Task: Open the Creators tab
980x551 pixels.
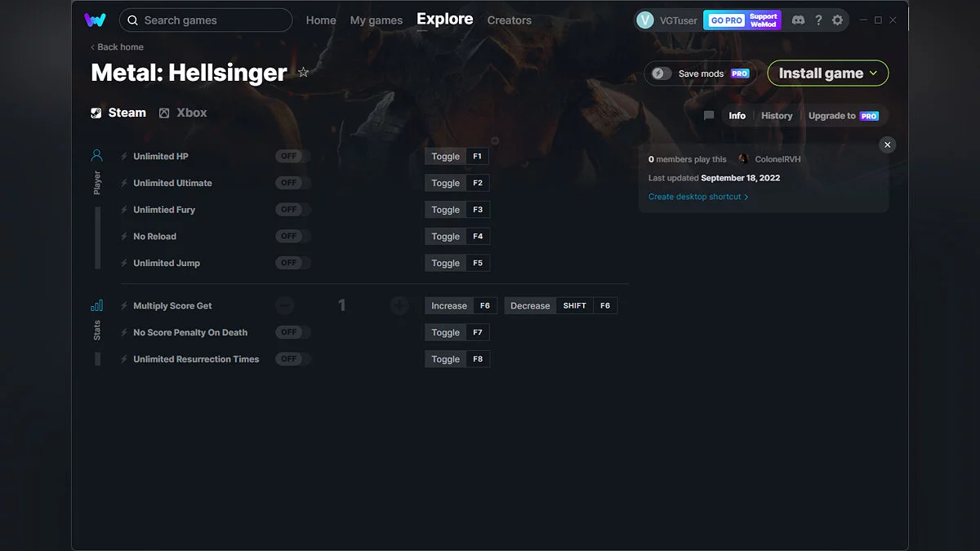Action: [x=510, y=20]
